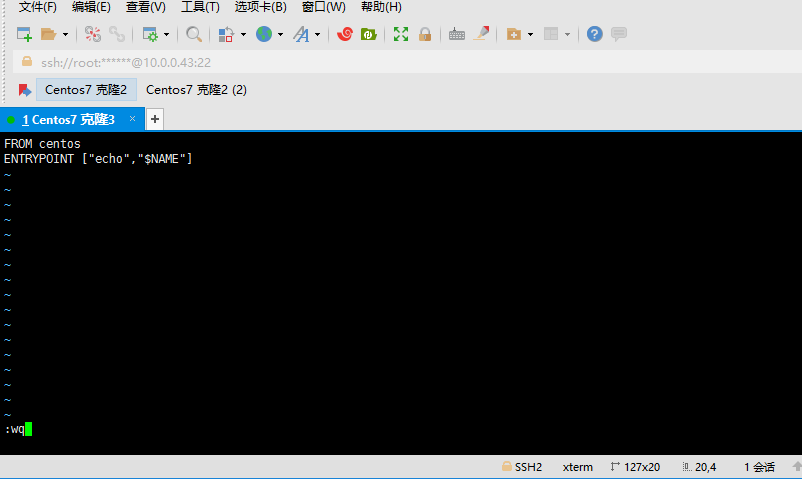Screen dimensions: 802x479
Task: Open the 编辑(E) menu
Action: pos(91,7)
